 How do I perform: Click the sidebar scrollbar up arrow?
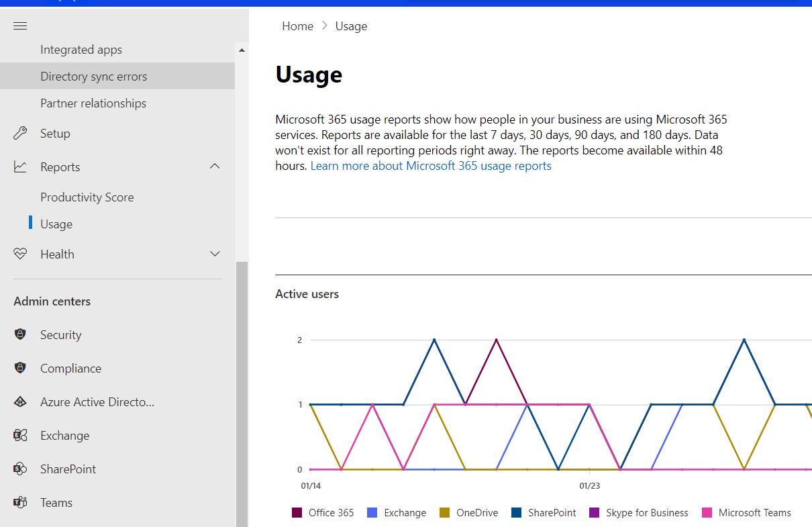(242, 50)
